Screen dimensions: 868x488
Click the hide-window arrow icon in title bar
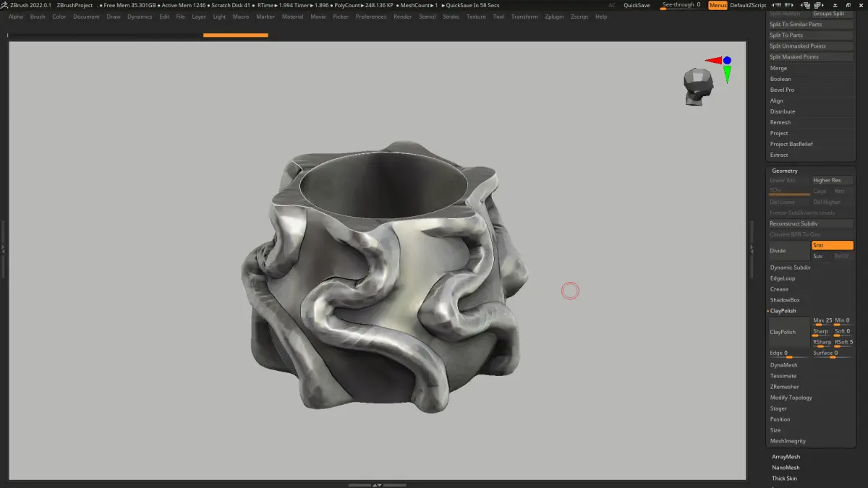(835, 5)
